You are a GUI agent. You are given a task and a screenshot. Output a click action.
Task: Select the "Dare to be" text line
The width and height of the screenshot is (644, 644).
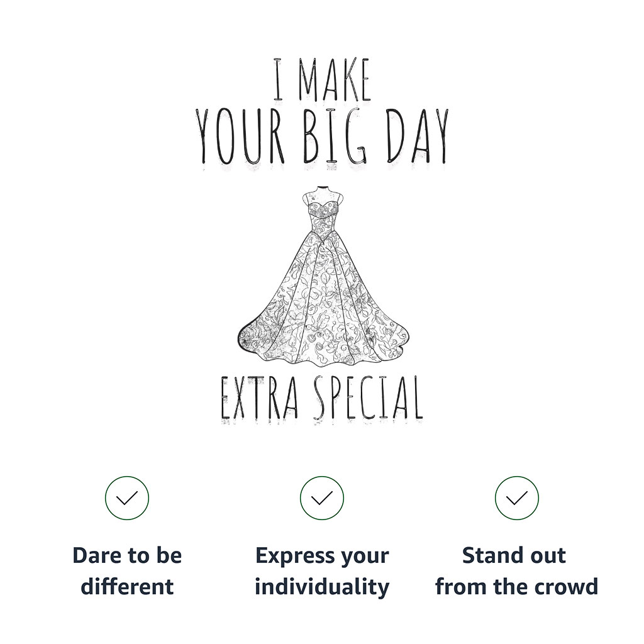pyautogui.click(x=127, y=556)
